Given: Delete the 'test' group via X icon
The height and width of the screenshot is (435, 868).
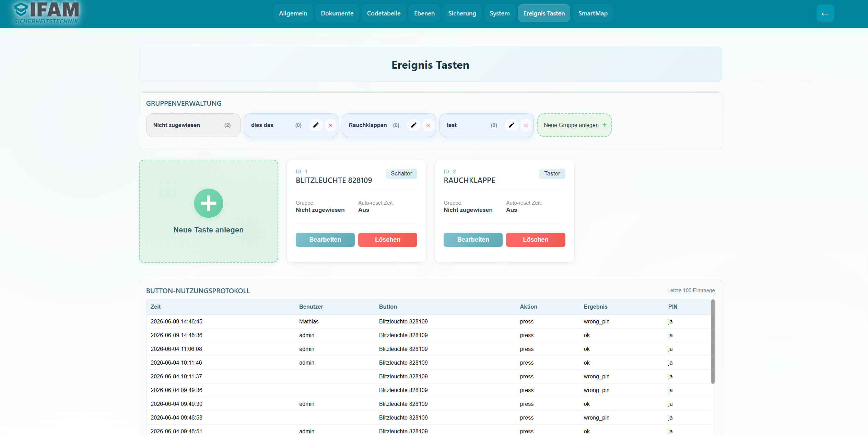Looking at the screenshot, I should pos(526,125).
